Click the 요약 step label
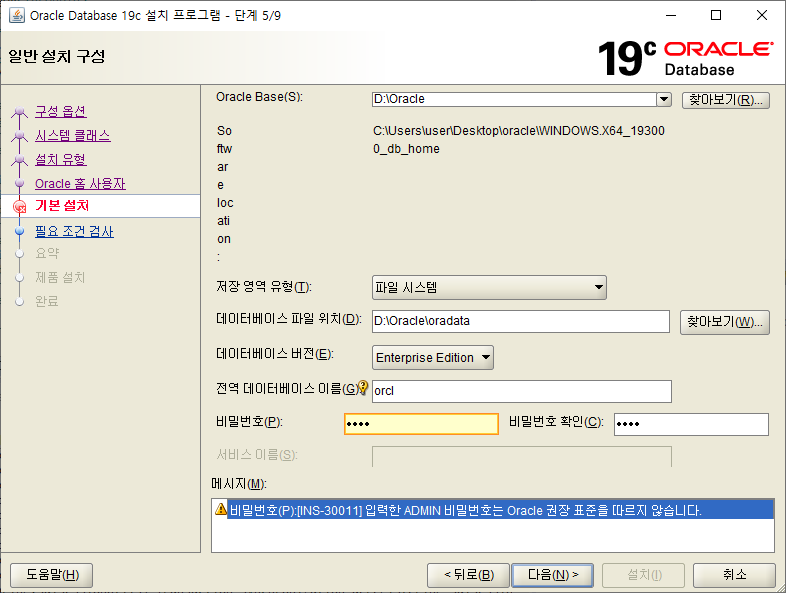Image resolution: width=786 pixels, height=593 pixels. click(47, 253)
